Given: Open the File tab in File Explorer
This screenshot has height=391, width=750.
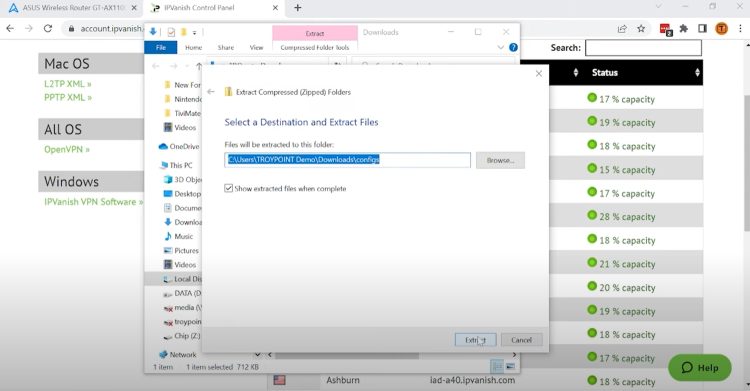Looking at the screenshot, I should point(161,47).
